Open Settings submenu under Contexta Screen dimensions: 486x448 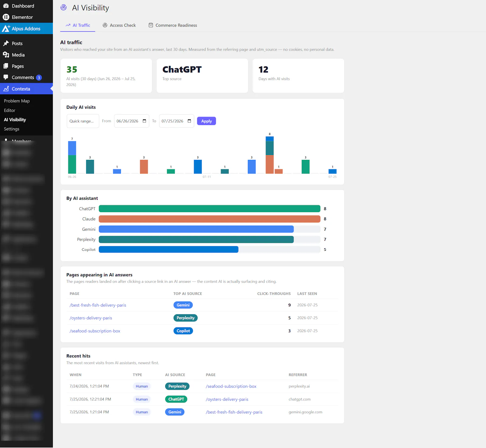(12, 129)
